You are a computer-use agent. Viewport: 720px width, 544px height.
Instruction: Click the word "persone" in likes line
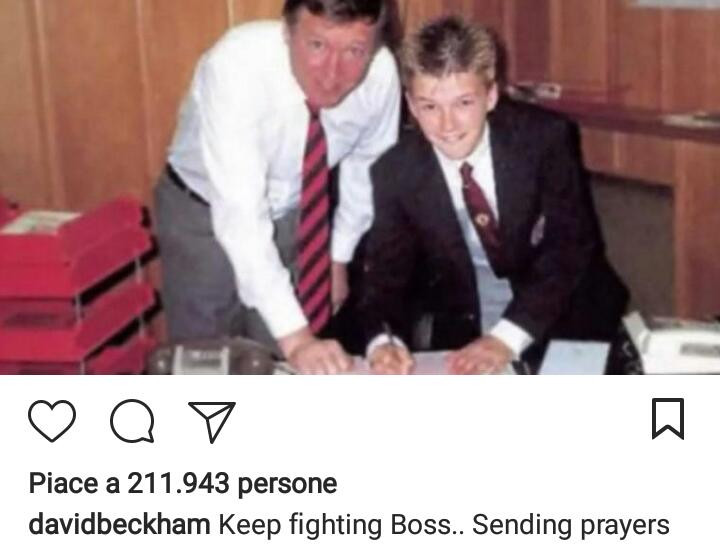pos(287,485)
